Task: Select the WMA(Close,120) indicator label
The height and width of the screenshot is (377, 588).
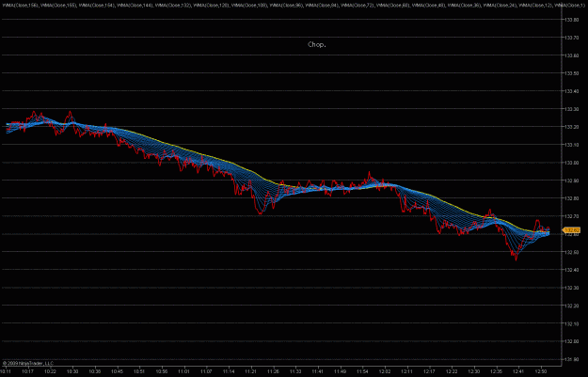Action: [x=211, y=6]
